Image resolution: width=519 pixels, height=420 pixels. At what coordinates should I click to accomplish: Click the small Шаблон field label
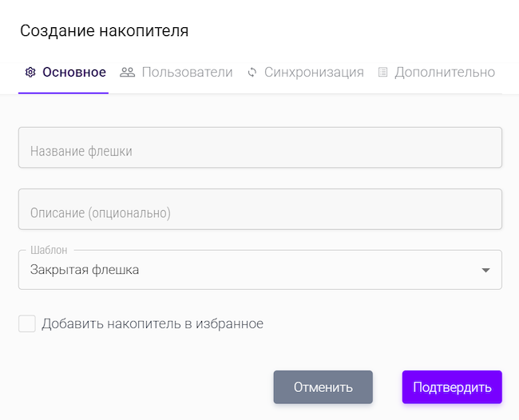(49, 250)
